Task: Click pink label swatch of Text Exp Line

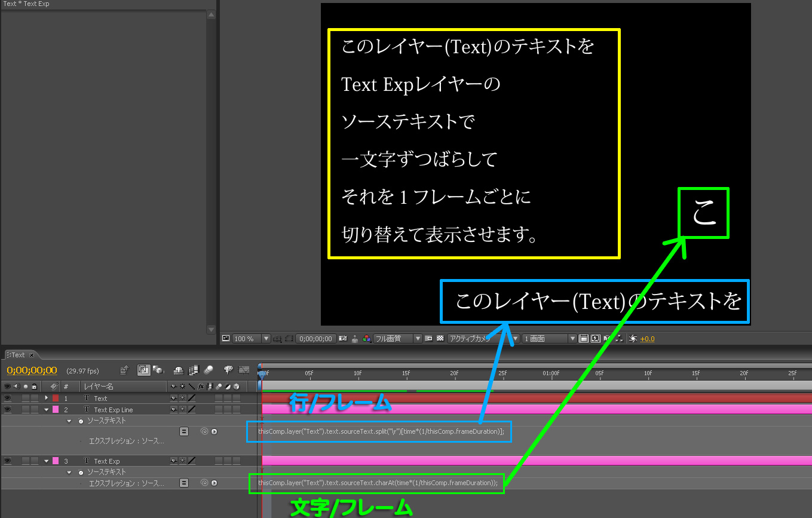Action: click(56, 409)
